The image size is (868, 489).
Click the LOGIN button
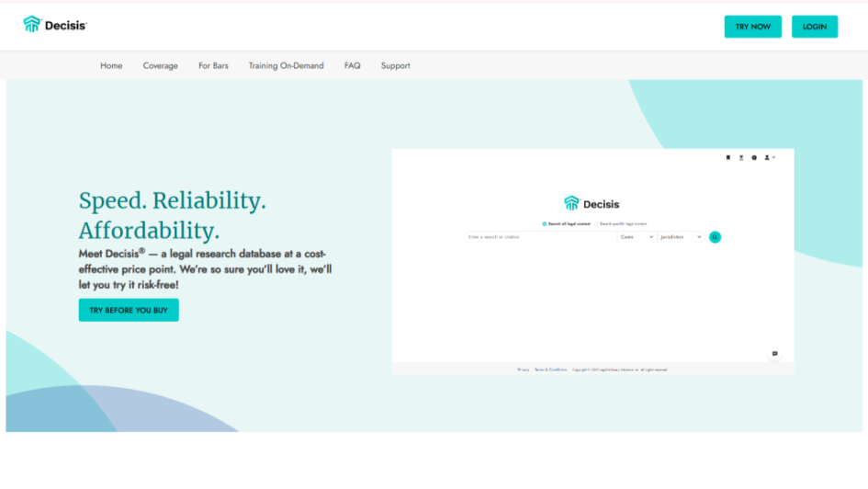pyautogui.click(x=815, y=27)
